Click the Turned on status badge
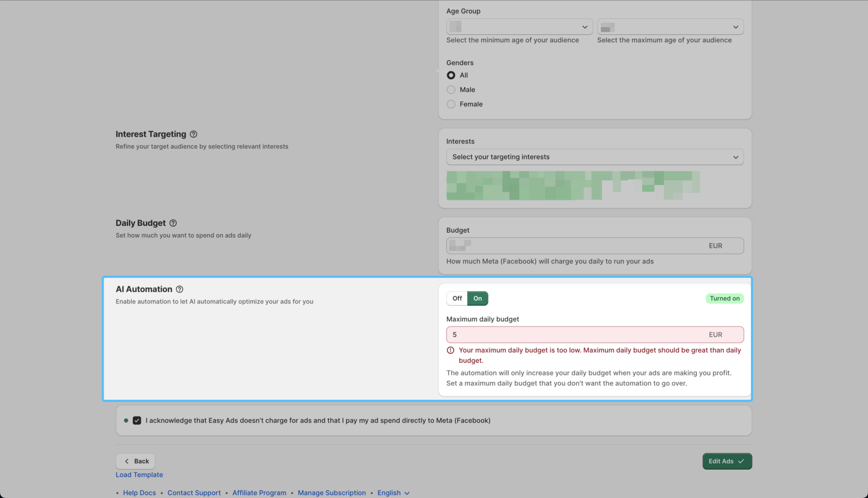868x498 pixels. (x=724, y=298)
